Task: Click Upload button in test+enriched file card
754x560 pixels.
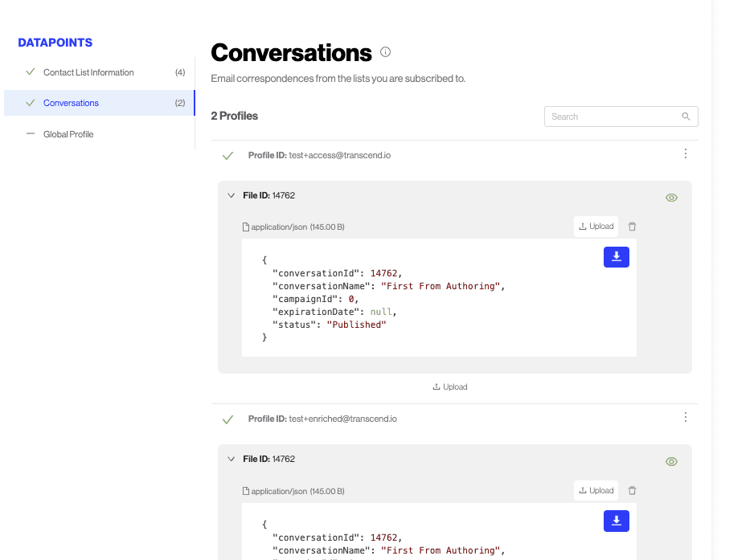Action: 596,491
